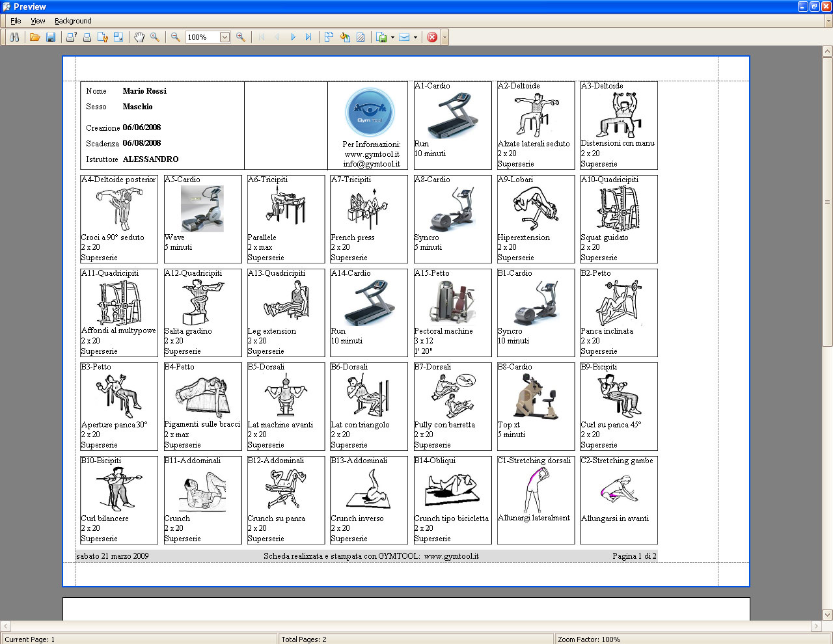Click the Print icon in the toolbar
833x644 pixels.
[87, 37]
